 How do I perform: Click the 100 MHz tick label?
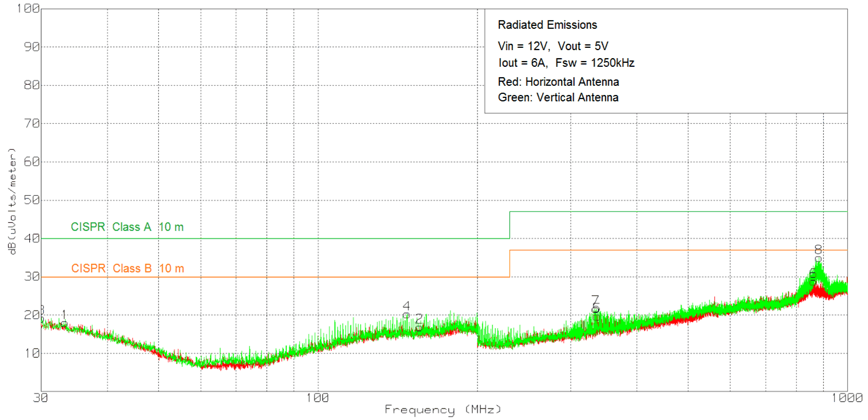click(x=319, y=397)
